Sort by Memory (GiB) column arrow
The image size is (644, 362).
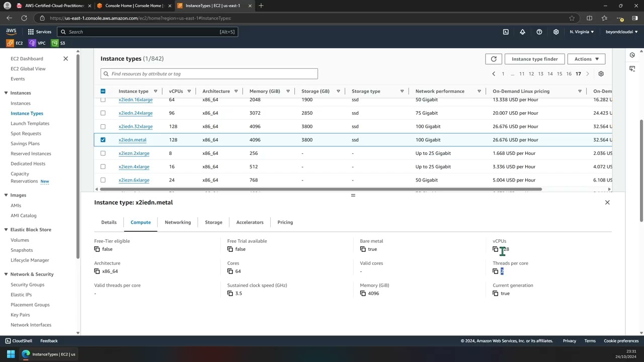tap(288, 92)
